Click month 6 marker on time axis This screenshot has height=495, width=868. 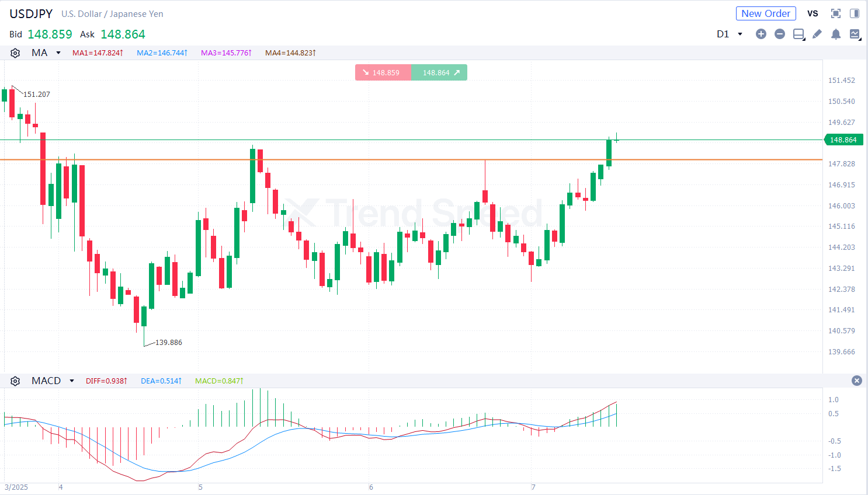coord(371,487)
